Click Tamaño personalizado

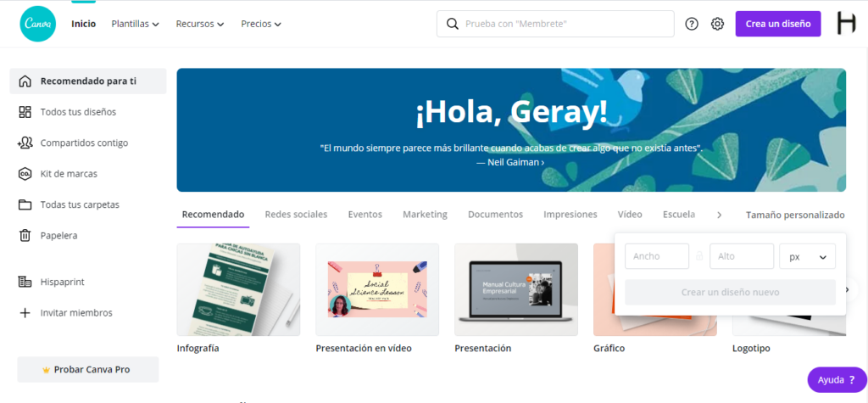point(795,215)
